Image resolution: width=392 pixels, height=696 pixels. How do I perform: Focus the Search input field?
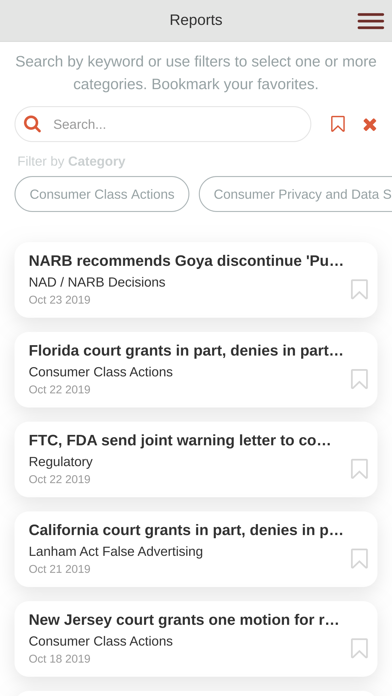tap(163, 124)
